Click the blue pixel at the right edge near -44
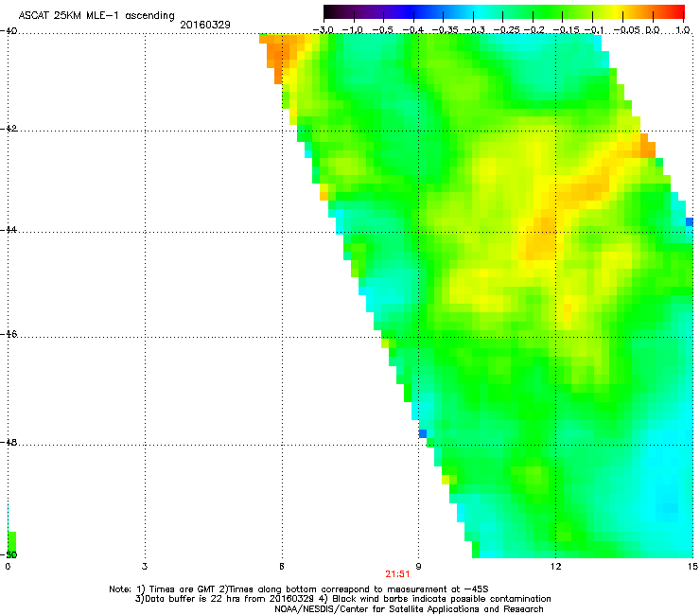Image resolution: width=700 pixels, height=615 pixels. point(690,222)
